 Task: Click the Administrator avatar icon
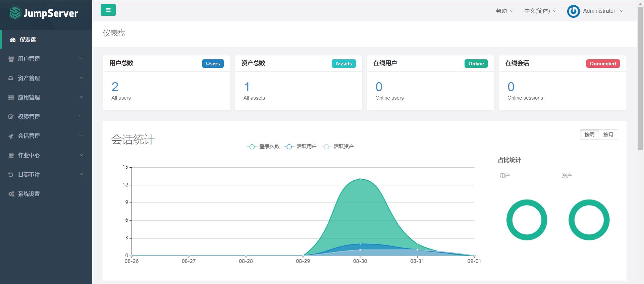[573, 11]
